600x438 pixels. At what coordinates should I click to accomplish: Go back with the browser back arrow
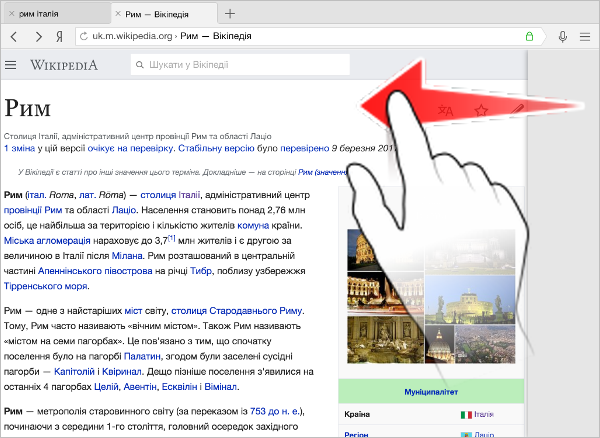(14, 37)
